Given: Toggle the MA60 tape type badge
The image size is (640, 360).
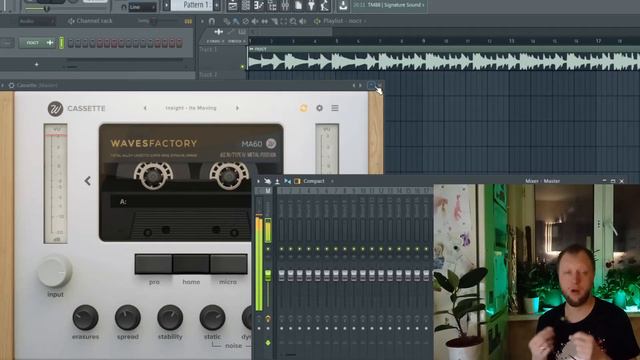Looking at the screenshot, I should click(271, 144).
